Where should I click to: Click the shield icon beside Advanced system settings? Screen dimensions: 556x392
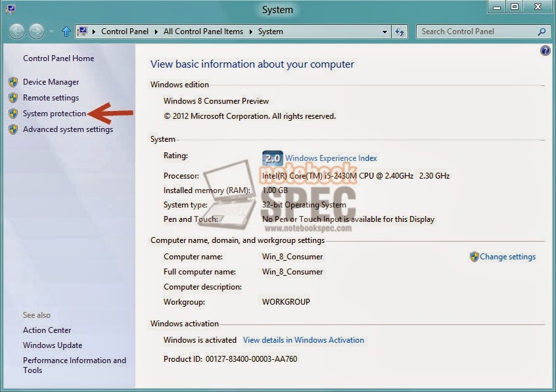(x=13, y=129)
